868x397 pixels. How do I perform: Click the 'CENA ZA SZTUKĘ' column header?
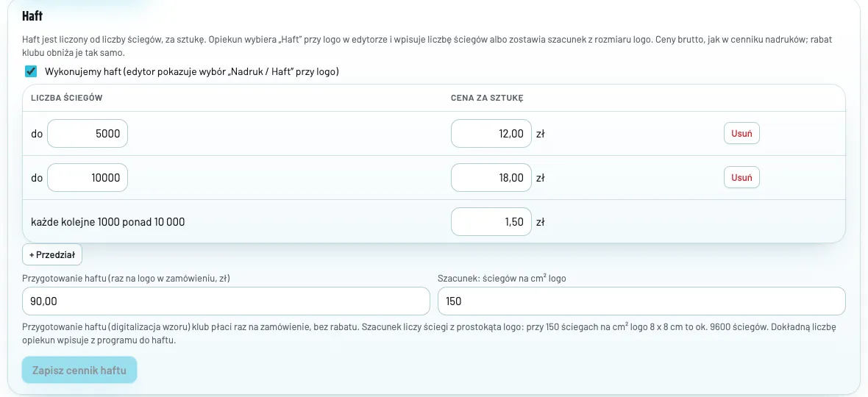pyautogui.click(x=487, y=98)
